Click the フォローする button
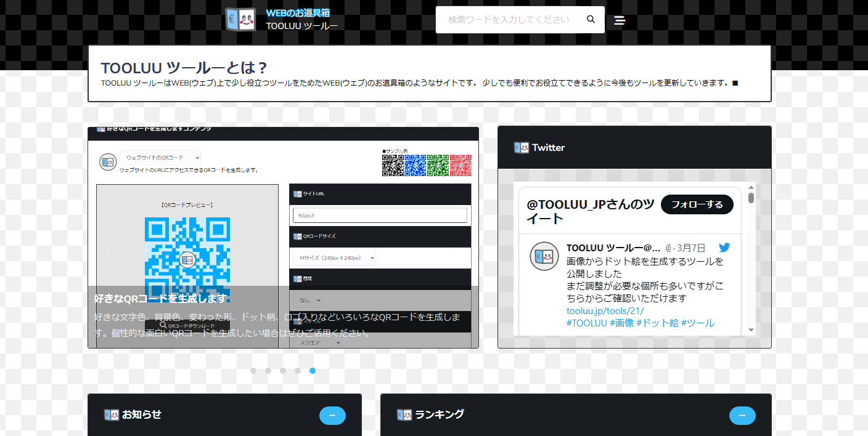This screenshot has width=868, height=436. point(697,204)
